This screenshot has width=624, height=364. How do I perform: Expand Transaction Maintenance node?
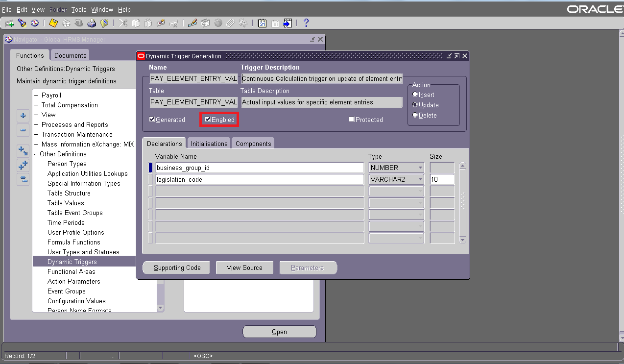click(36, 134)
